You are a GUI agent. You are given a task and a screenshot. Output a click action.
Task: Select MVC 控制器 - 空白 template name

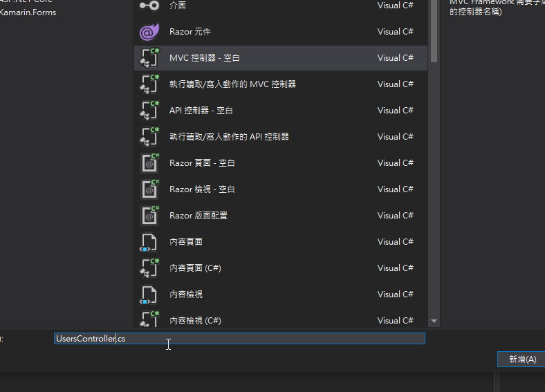(x=205, y=58)
